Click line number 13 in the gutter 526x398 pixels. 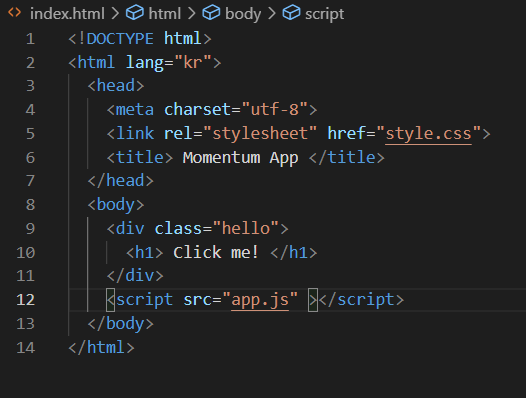pos(25,324)
